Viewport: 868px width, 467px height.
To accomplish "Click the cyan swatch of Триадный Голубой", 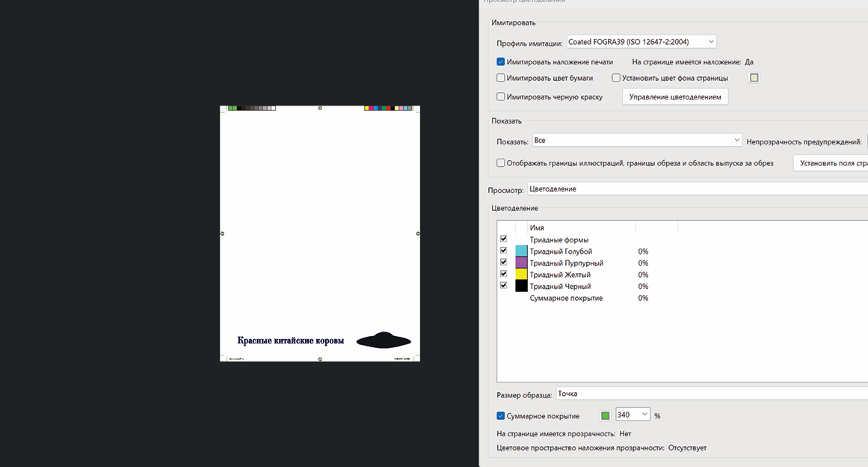I will [521, 251].
